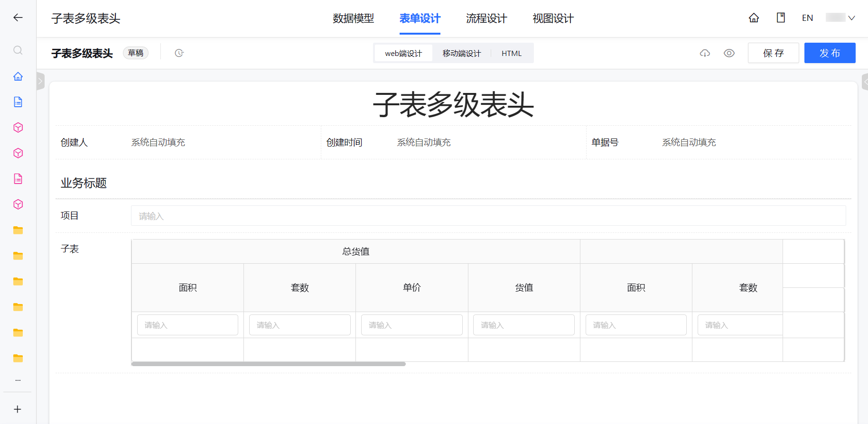Go to the sidebar home icon
The height and width of the screenshot is (424, 868).
18,76
